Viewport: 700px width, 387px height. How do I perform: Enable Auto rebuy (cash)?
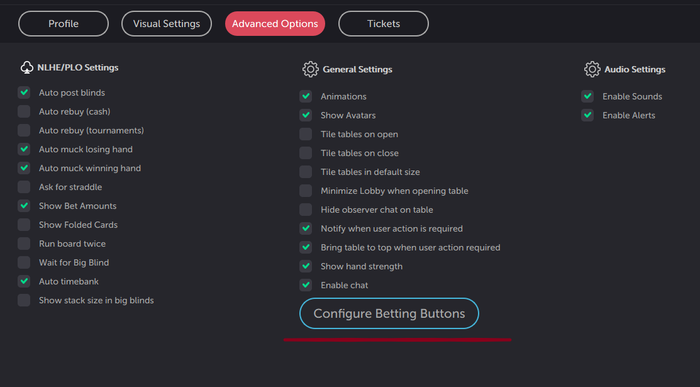click(x=24, y=111)
